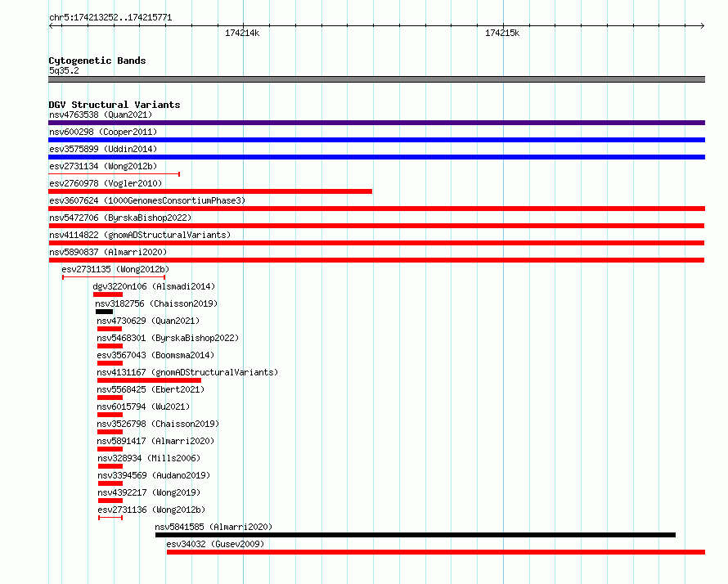Open esv3607624 (1000GenomesConsortiumPhase3) label
728x584 pixels.
[x=147, y=200]
